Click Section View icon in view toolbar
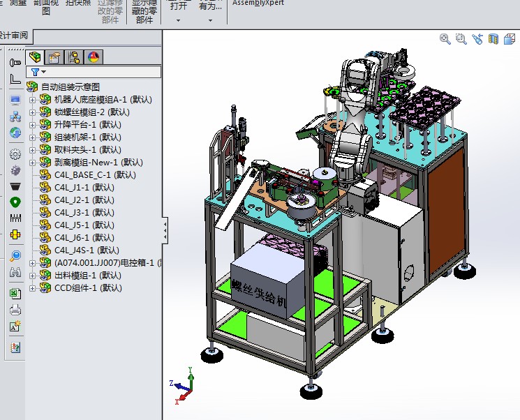The height and width of the screenshot is (420, 520). (x=493, y=39)
